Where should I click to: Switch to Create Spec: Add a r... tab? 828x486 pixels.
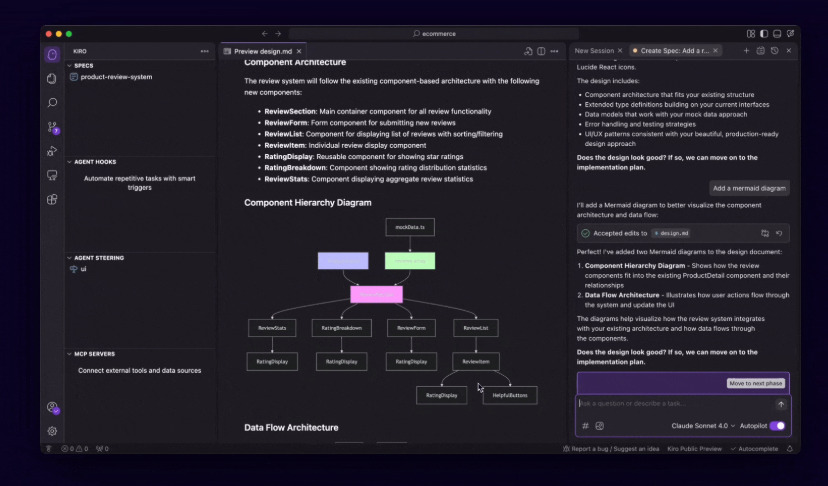point(674,51)
